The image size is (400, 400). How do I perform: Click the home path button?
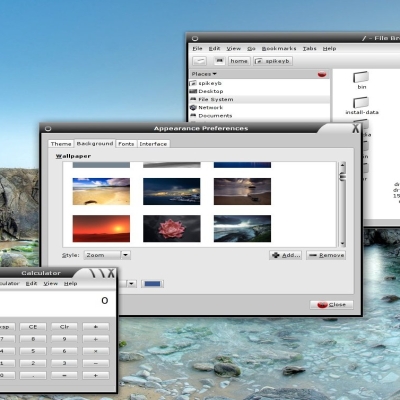point(239,61)
